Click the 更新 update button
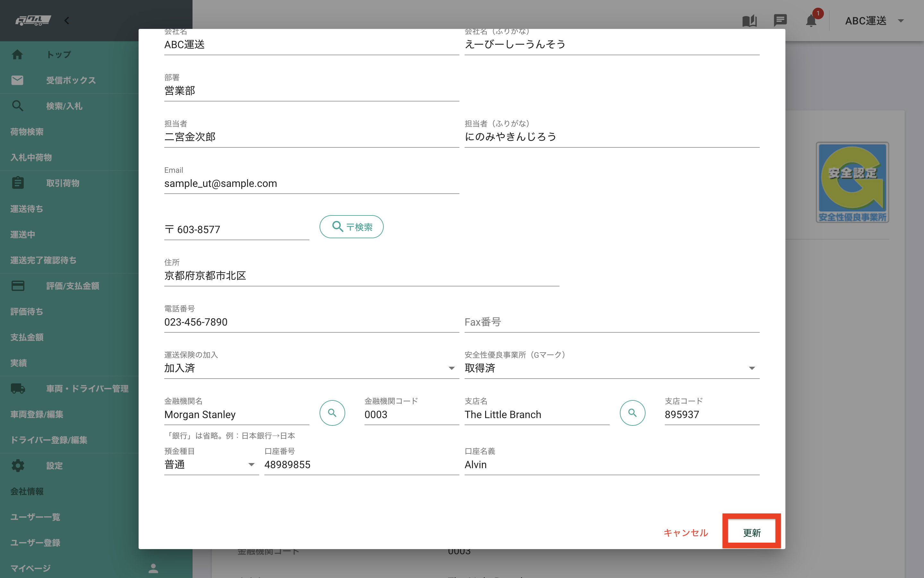This screenshot has height=578, width=924. click(x=752, y=532)
